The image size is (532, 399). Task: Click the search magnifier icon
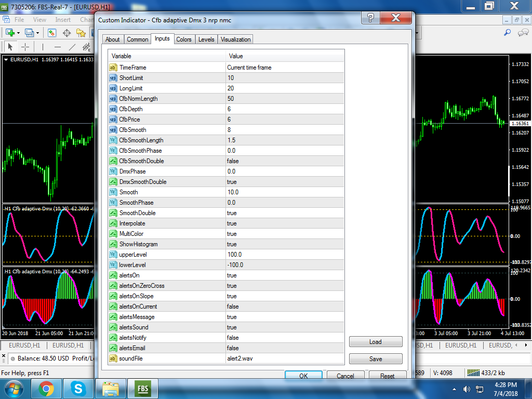pos(507,33)
